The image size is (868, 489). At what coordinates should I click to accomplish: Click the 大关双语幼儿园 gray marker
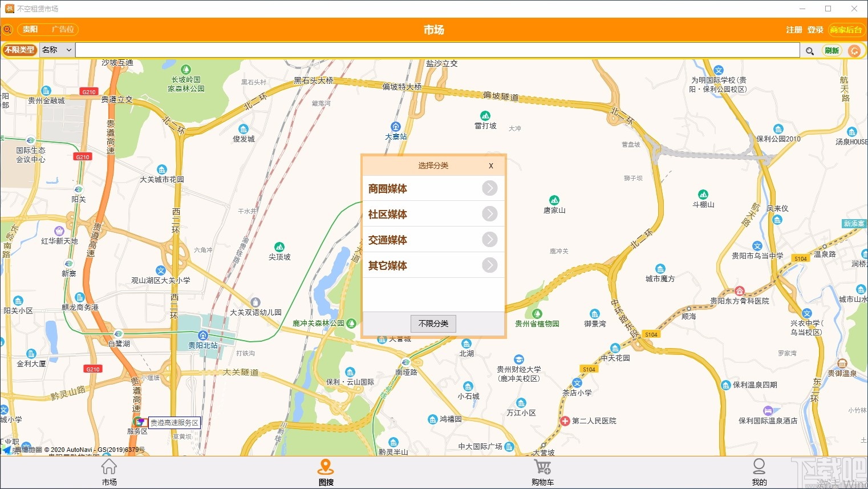tap(255, 302)
